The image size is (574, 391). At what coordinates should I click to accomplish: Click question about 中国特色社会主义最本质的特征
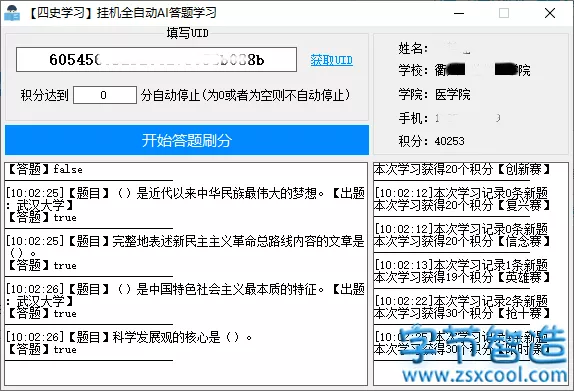[186, 295]
